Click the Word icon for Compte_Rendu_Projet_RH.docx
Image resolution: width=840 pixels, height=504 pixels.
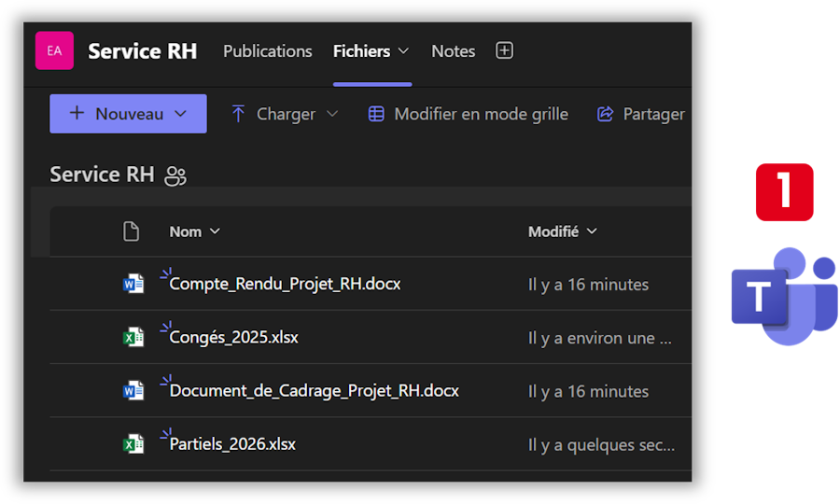point(133,284)
